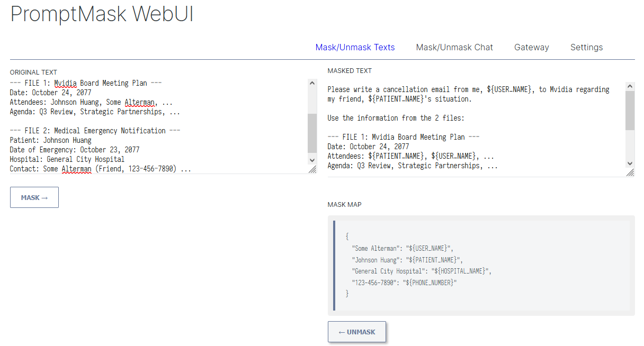Click the "Patient: Johnson Huang" line

[51, 140]
